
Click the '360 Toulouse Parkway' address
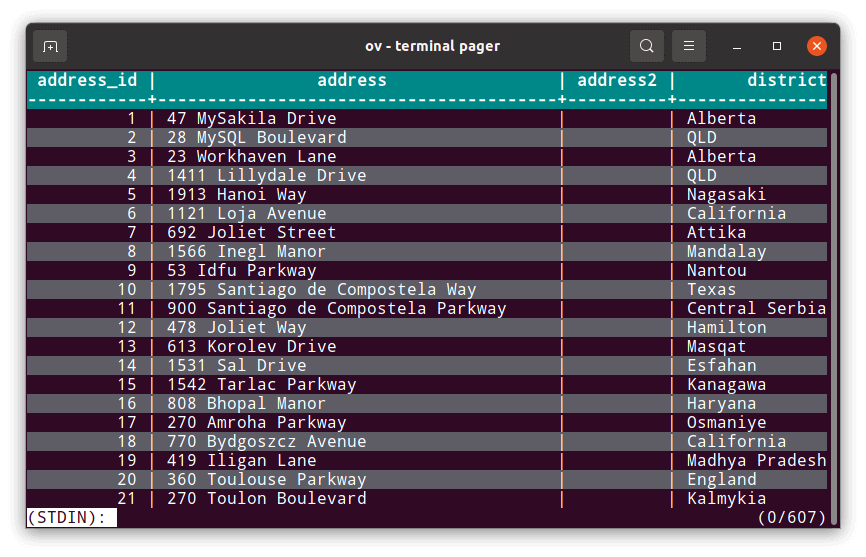point(267,480)
